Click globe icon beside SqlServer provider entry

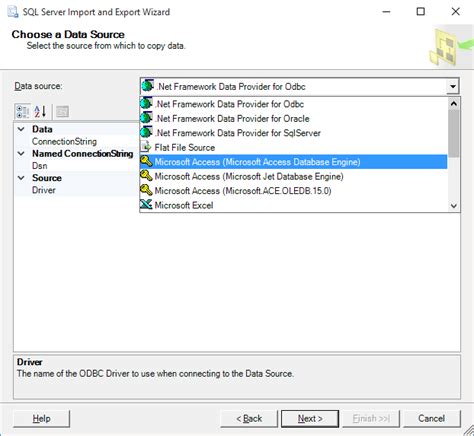tap(146, 132)
